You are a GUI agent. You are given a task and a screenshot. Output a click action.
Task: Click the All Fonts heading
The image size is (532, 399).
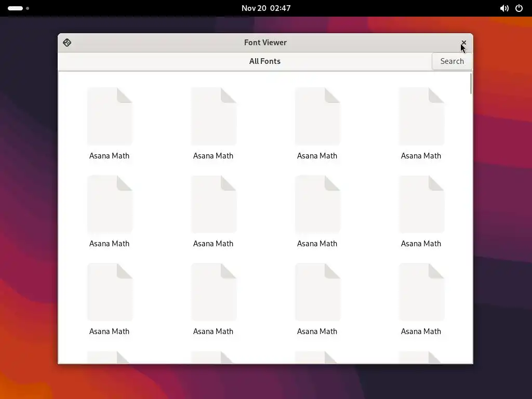point(264,61)
